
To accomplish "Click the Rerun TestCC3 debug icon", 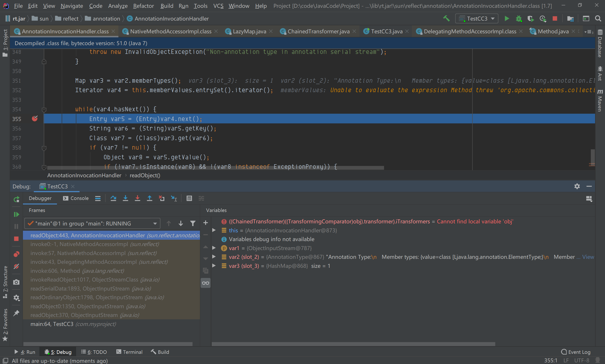I will point(16,199).
